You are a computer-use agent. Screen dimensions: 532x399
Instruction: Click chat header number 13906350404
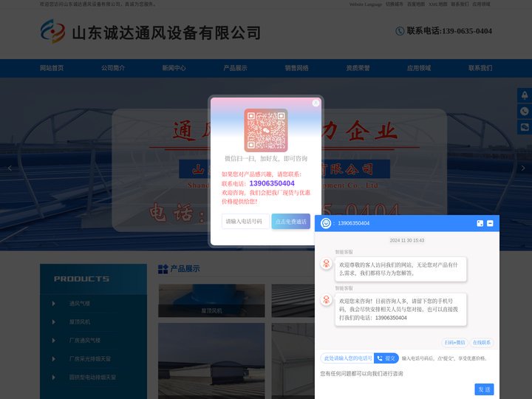pos(353,223)
